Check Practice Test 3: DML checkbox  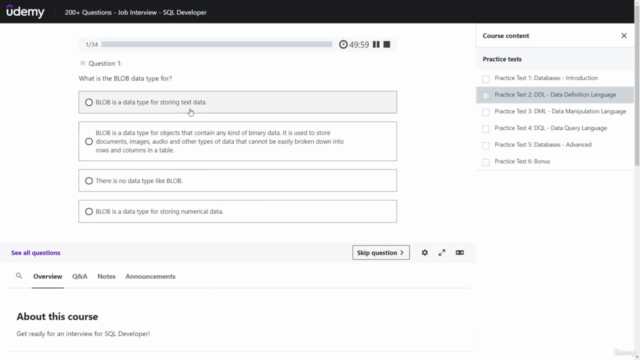coord(486,112)
